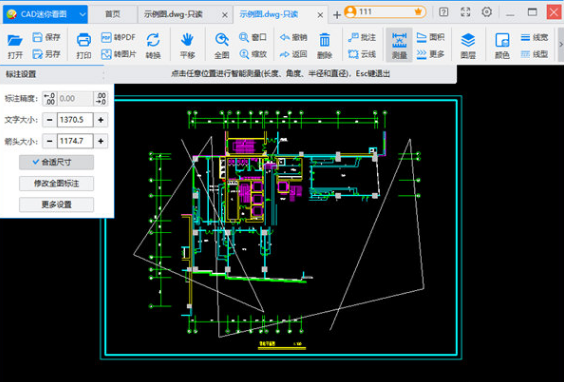Click the 标注精度 0.00 field
The height and width of the screenshot is (382, 564).
click(75, 99)
